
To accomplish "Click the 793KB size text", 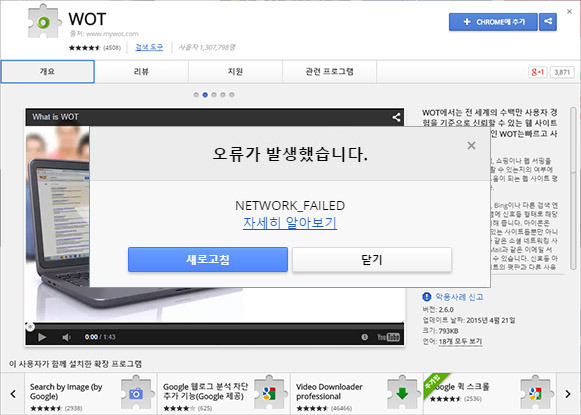I will tap(448, 331).
